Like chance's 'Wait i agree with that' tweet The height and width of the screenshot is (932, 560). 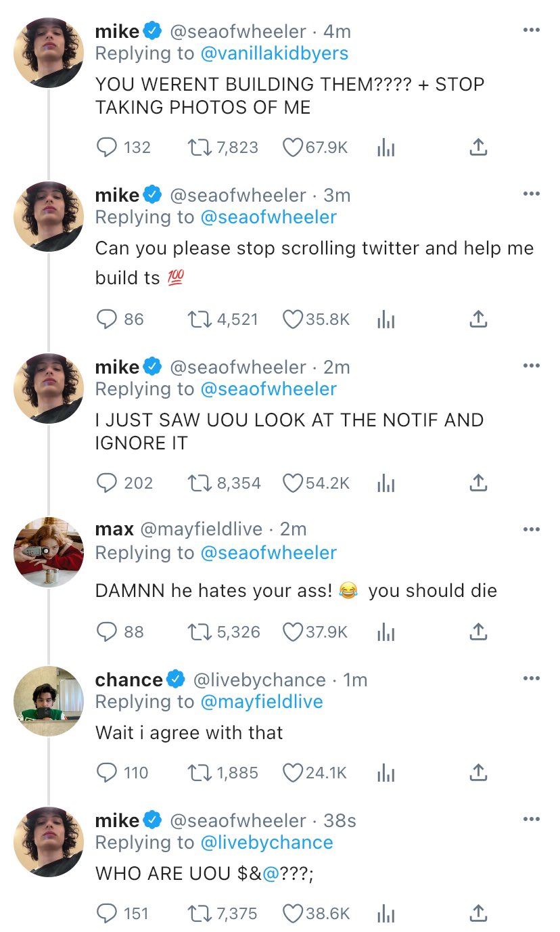click(292, 772)
